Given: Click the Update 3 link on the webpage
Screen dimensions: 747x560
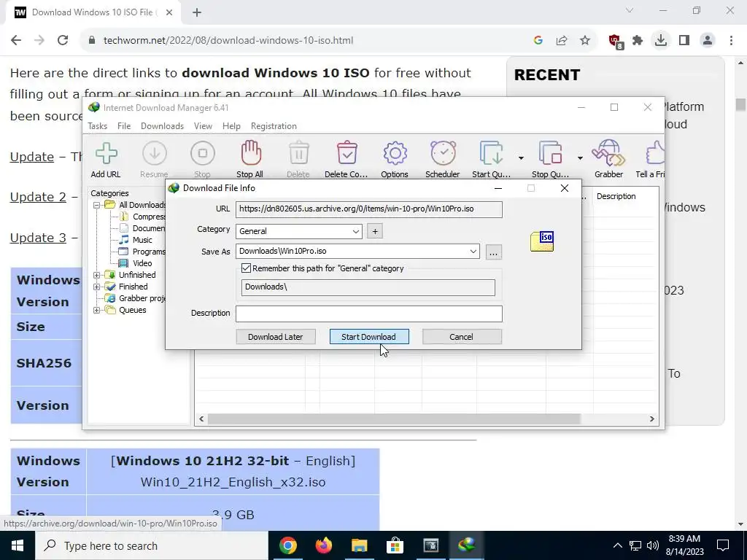Looking at the screenshot, I should 38,238.
